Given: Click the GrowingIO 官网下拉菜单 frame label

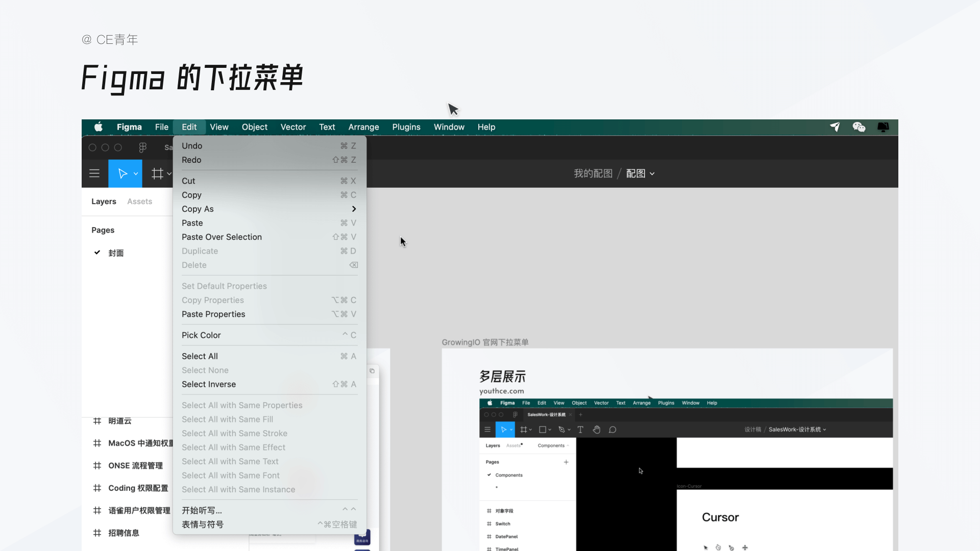Looking at the screenshot, I should (x=485, y=342).
